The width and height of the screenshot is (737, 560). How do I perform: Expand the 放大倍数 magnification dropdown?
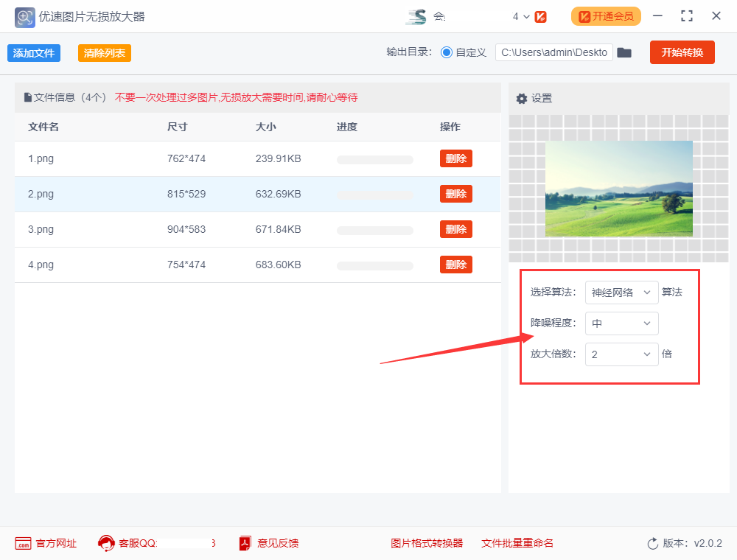point(621,354)
